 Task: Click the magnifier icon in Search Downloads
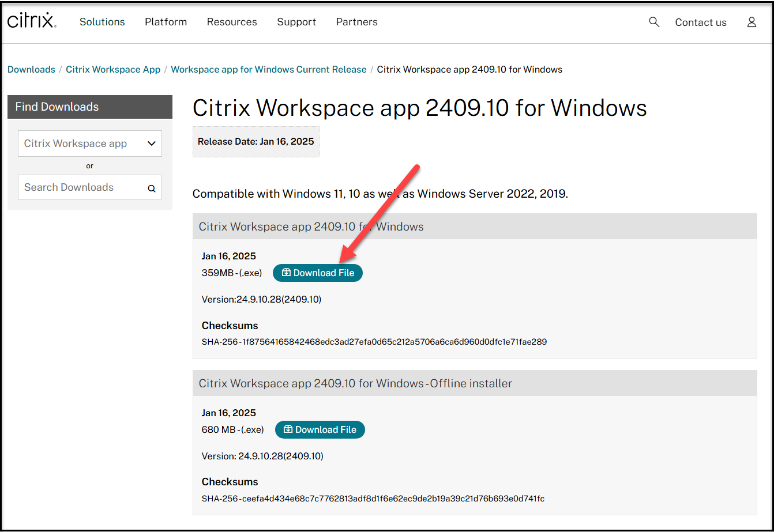pos(152,188)
